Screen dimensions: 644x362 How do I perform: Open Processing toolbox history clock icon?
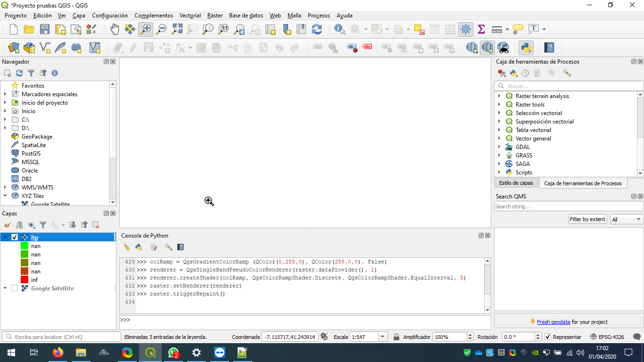(525, 73)
